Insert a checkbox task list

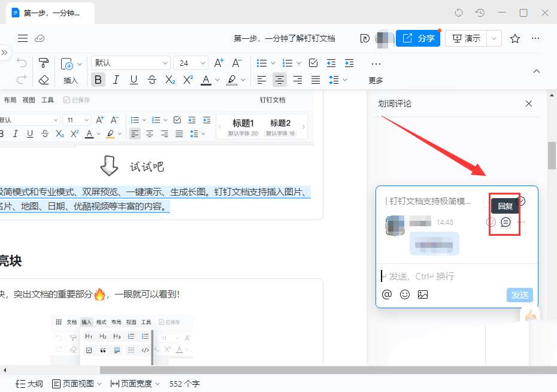tap(313, 63)
